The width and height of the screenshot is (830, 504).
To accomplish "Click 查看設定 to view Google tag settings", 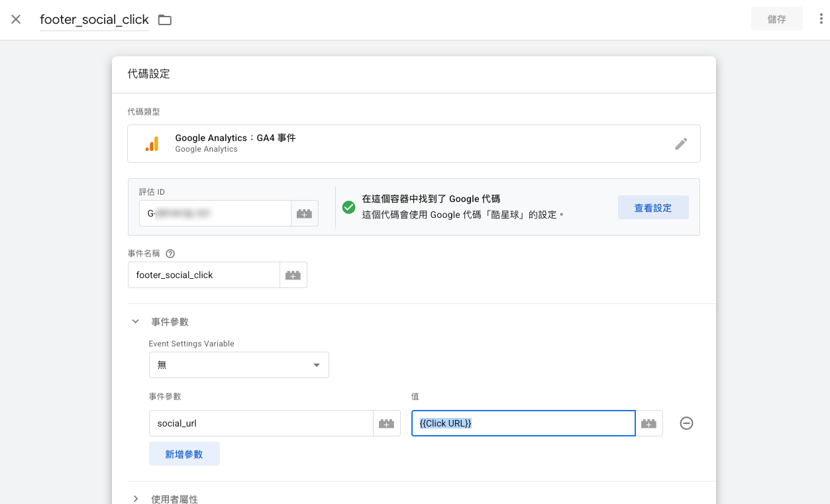I will pos(653,207).
